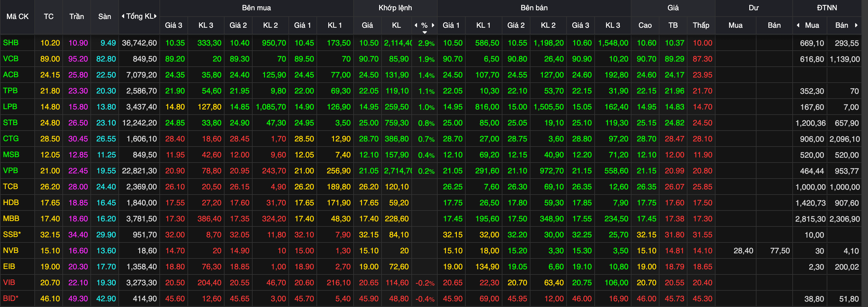
Task: Click Giá 3 header under Bên mua
Action: click(174, 25)
